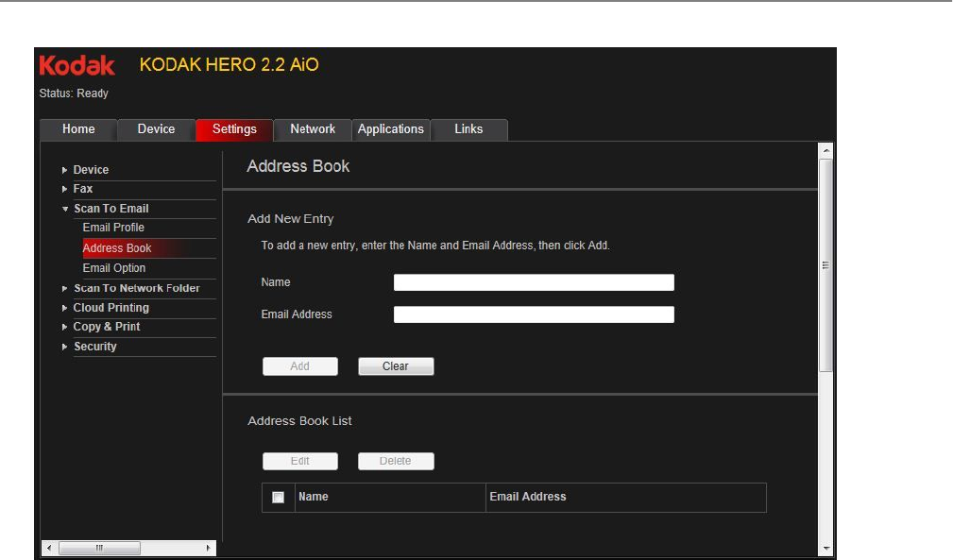
Task: Select Scan To Email in sidebar
Action: [x=111, y=209]
